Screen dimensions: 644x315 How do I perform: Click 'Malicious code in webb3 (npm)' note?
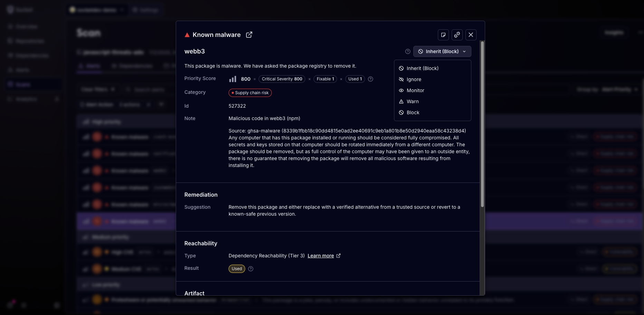265,118
